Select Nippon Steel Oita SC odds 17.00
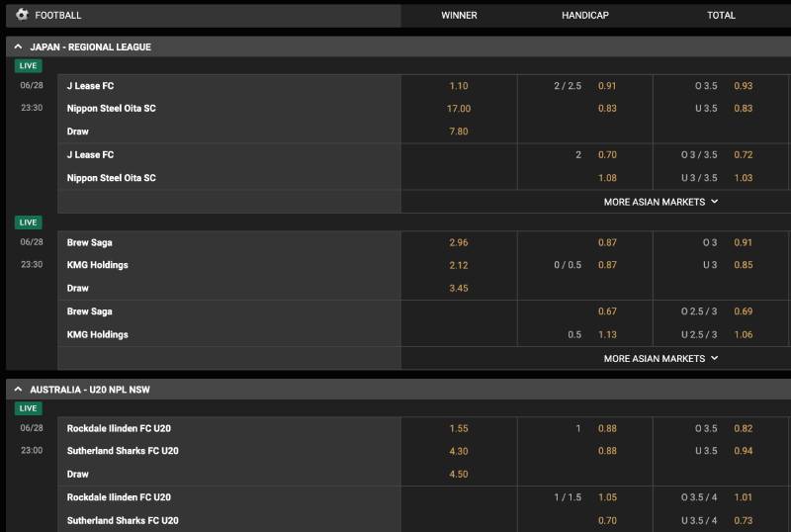 coord(459,109)
